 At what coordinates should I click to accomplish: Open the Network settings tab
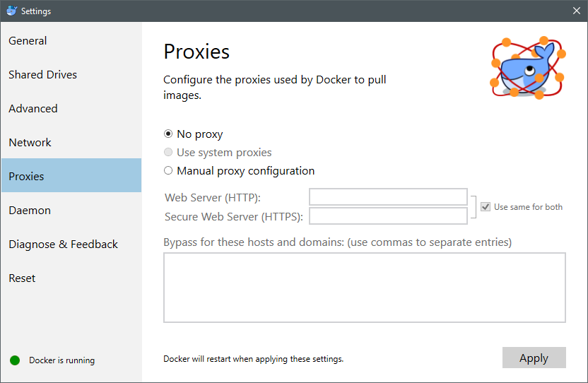click(x=30, y=143)
